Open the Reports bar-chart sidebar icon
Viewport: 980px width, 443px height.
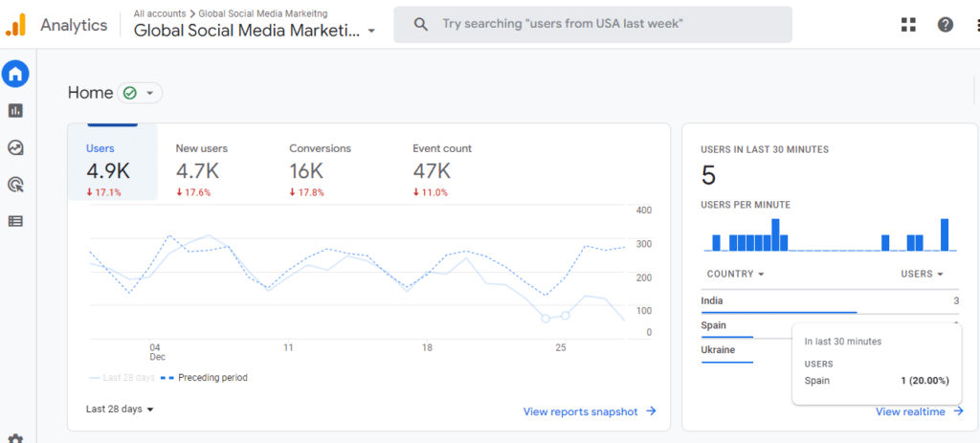click(x=15, y=111)
